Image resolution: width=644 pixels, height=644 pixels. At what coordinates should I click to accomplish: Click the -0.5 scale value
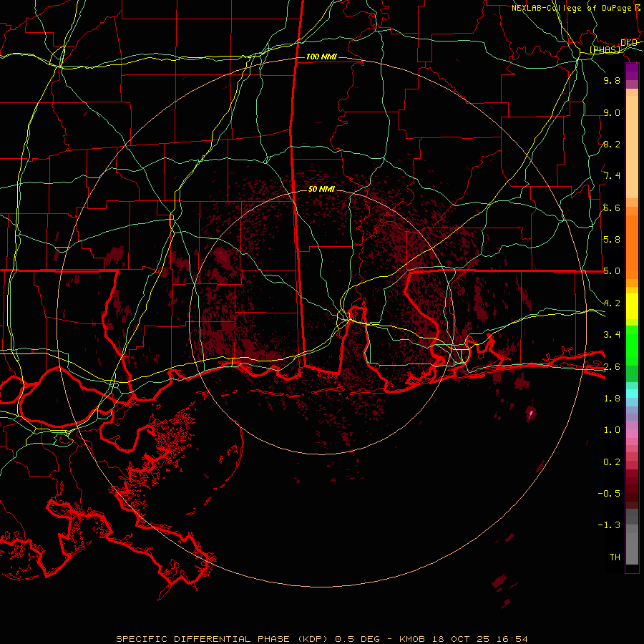coord(609,494)
